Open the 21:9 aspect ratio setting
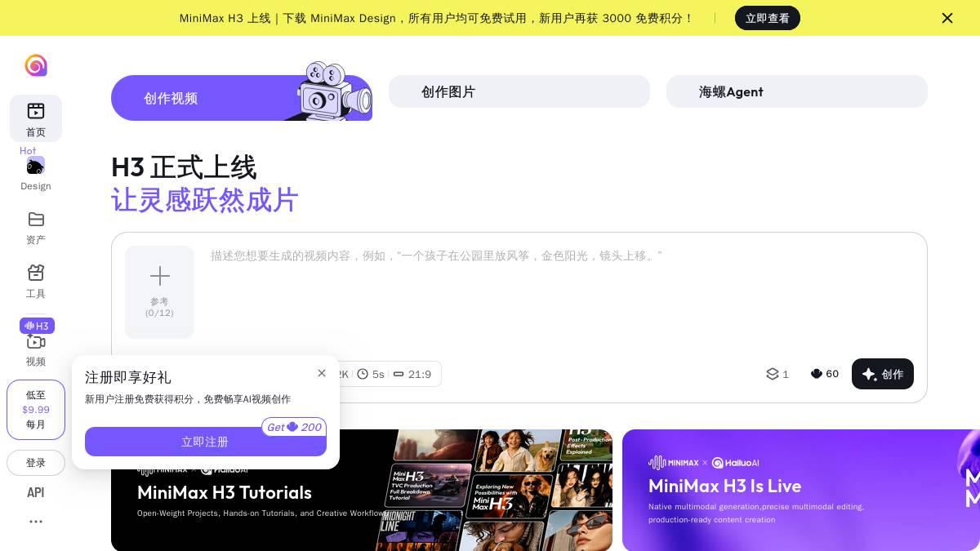Screen dimensions: 980x551 pos(412,374)
